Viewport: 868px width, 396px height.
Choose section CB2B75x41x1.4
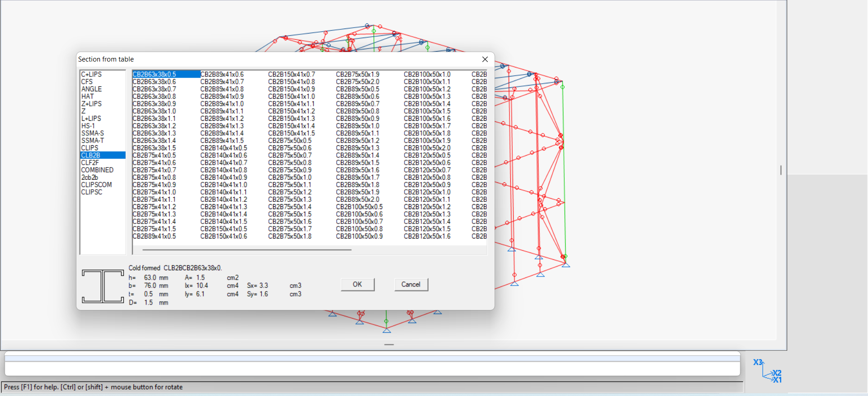click(154, 221)
